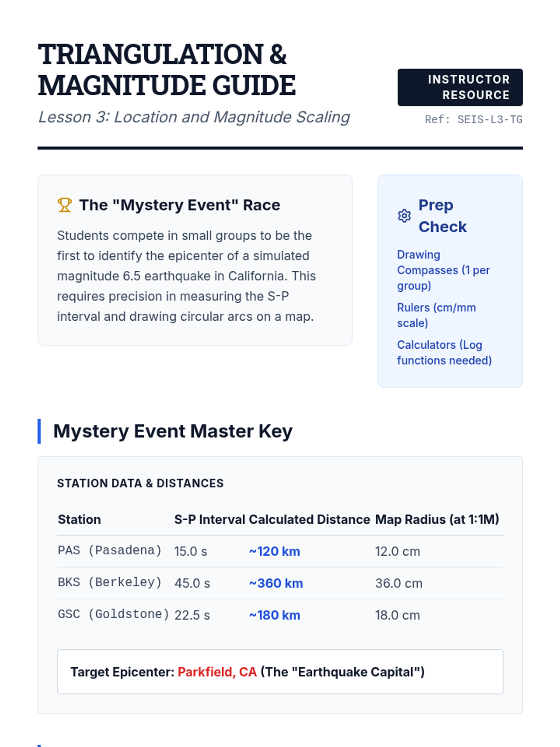The height and width of the screenshot is (747, 560).
Task: Click the 18.0 cm map radius value
Action: [x=397, y=615]
